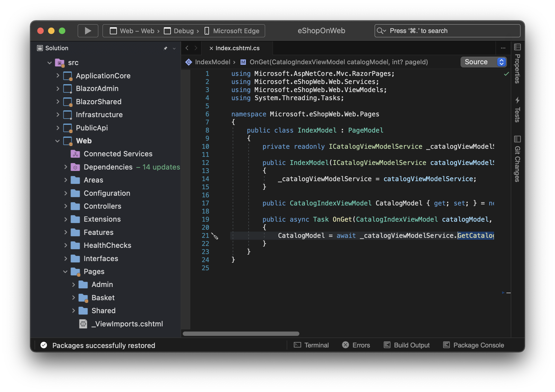The image size is (555, 392).
Task: Click the back navigation arrow in editor
Action: coord(187,48)
